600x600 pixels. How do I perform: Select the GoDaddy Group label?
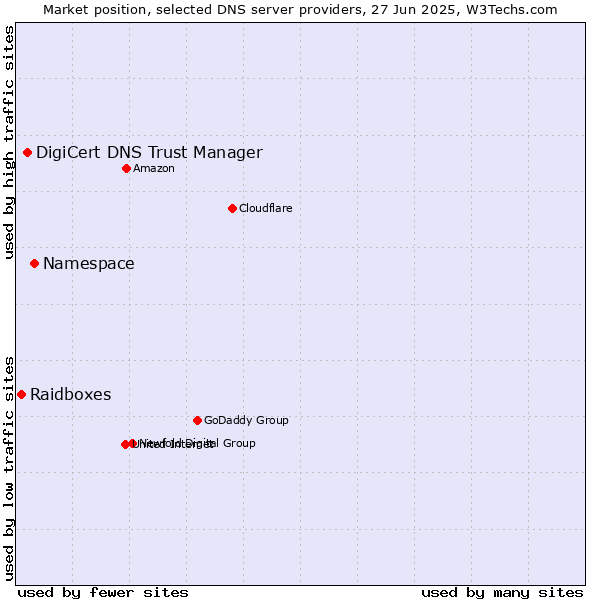[246, 420]
